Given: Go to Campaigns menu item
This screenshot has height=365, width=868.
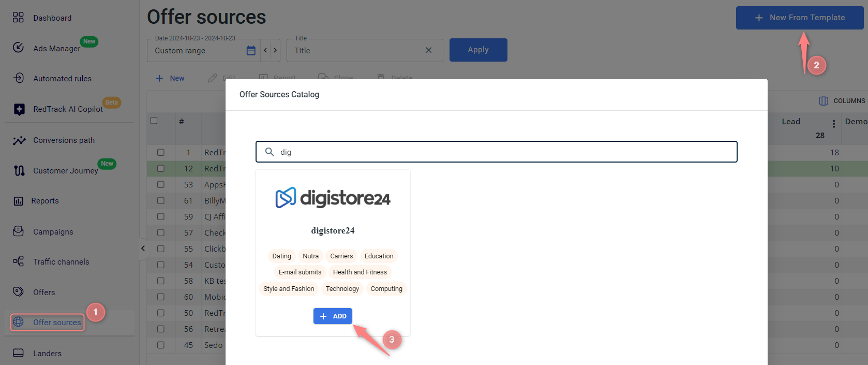Looking at the screenshot, I should click(53, 232).
